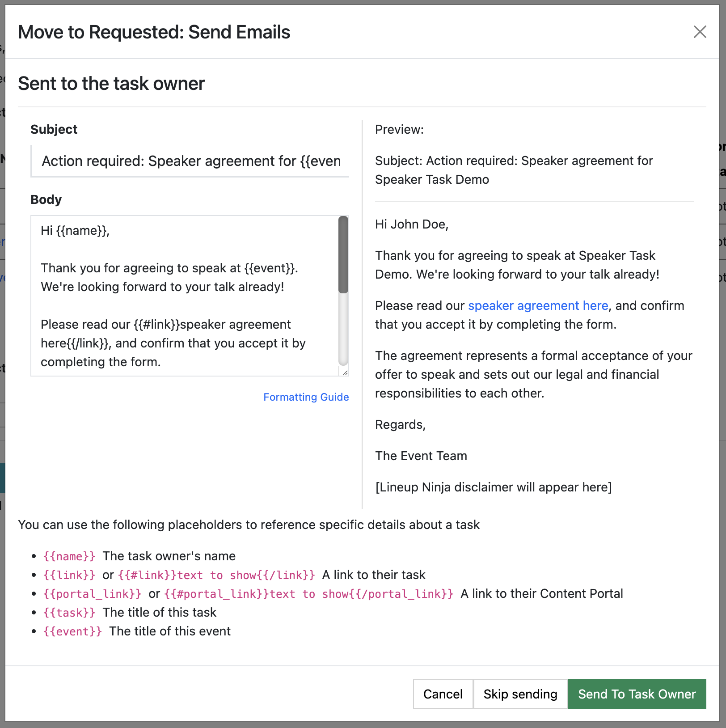
Task: Click the 'Sent to the task owner' heading
Action: pyautogui.click(x=111, y=84)
